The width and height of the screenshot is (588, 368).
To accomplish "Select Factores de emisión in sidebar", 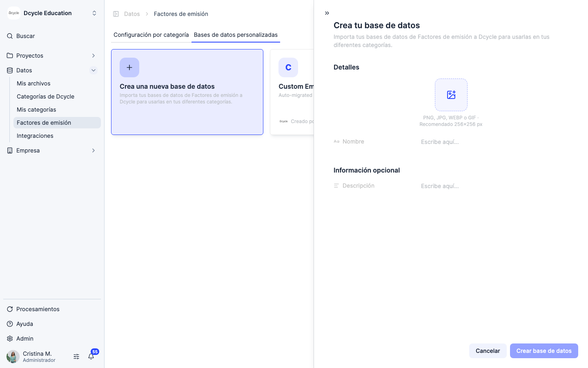I will click(x=57, y=123).
